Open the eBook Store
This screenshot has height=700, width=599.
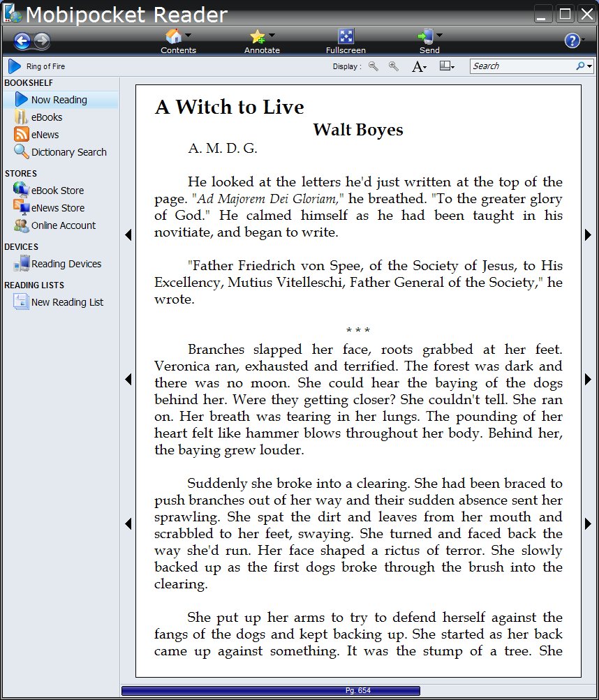tap(58, 191)
